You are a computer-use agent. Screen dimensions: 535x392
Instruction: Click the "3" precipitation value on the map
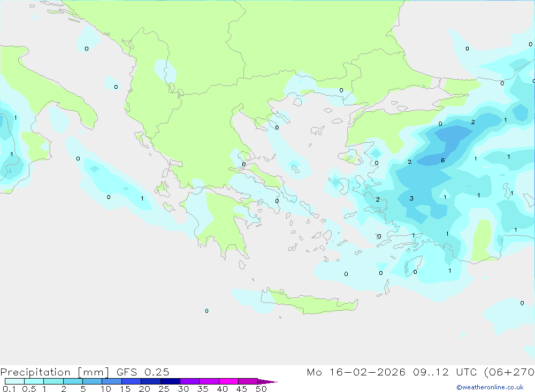click(x=411, y=198)
